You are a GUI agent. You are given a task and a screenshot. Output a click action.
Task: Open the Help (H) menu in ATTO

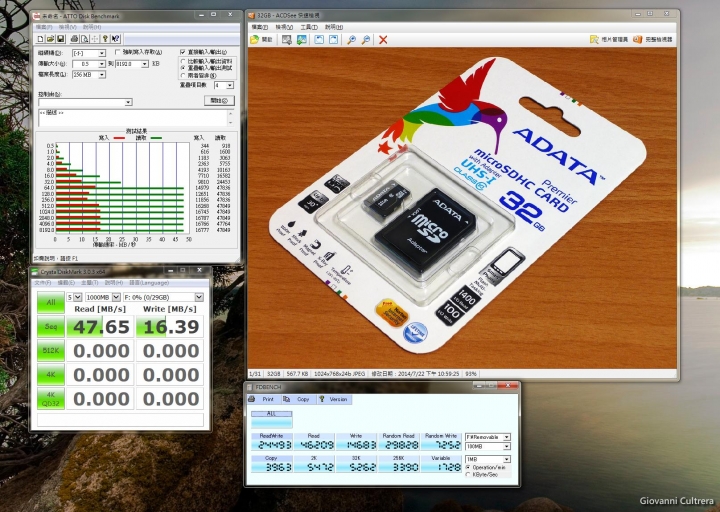tap(92, 27)
